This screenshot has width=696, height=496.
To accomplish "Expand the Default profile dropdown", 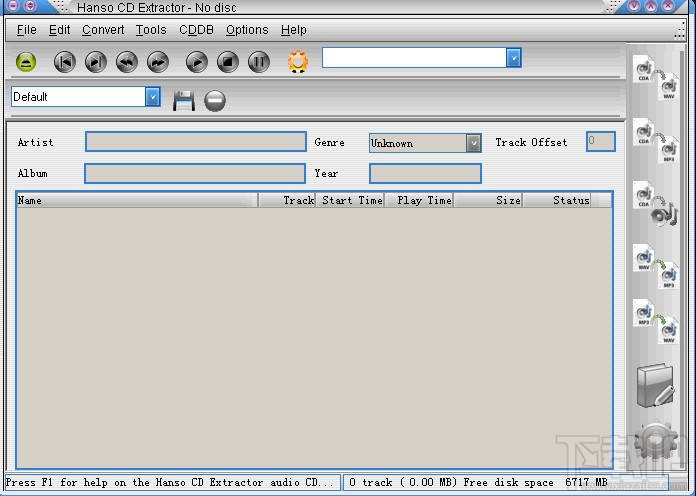I will click(x=152, y=97).
